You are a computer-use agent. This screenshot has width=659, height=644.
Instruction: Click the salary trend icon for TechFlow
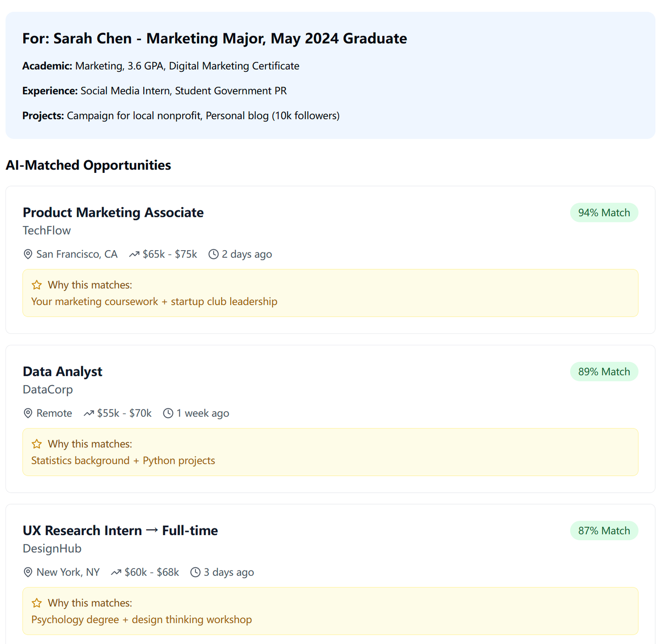pos(134,254)
